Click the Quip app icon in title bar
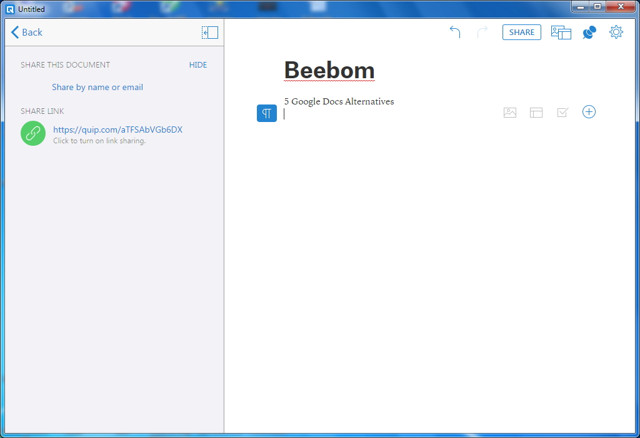 pyautogui.click(x=10, y=9)
